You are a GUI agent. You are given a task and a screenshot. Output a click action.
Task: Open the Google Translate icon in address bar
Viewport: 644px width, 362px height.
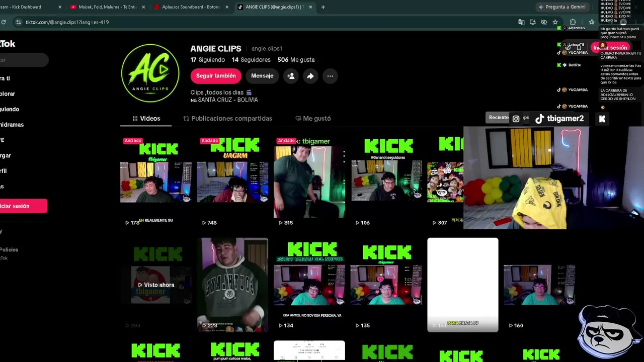tap(521, 22)
